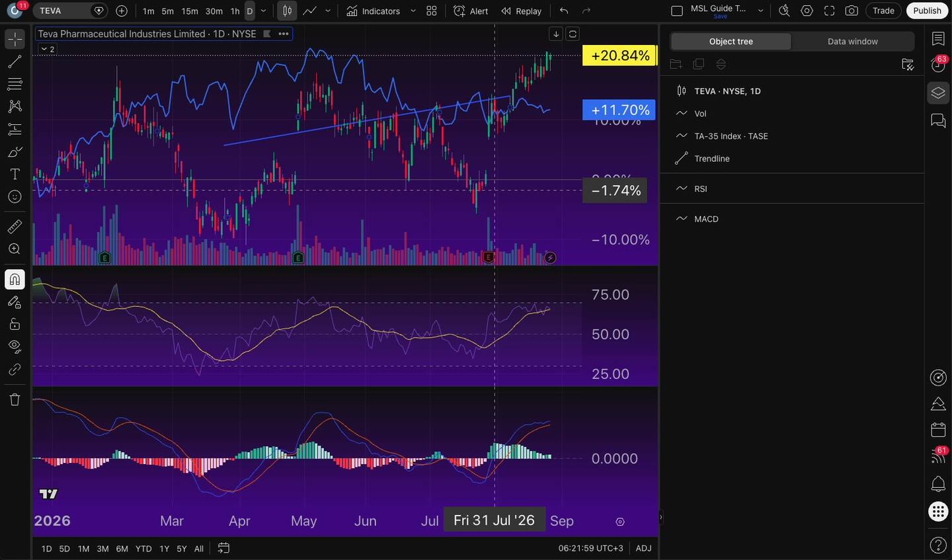
Task: Open the alerts clock icon with badge 63
Action: 938,64
